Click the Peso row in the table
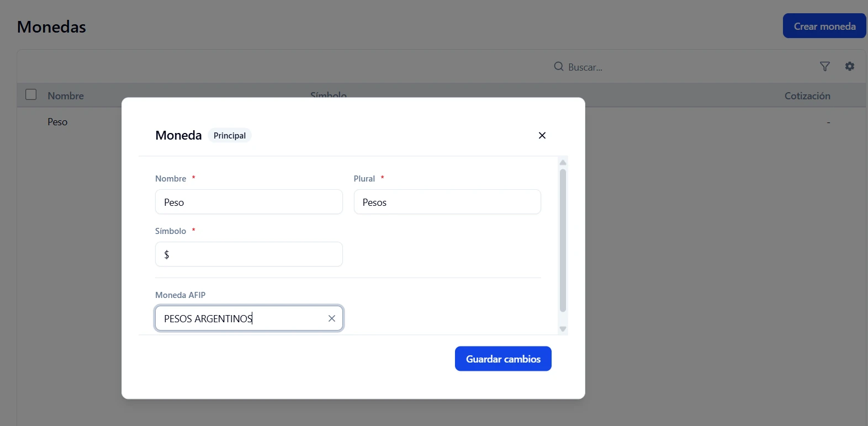The width and height of the screenshot is (868, 426). pos(442,122)
